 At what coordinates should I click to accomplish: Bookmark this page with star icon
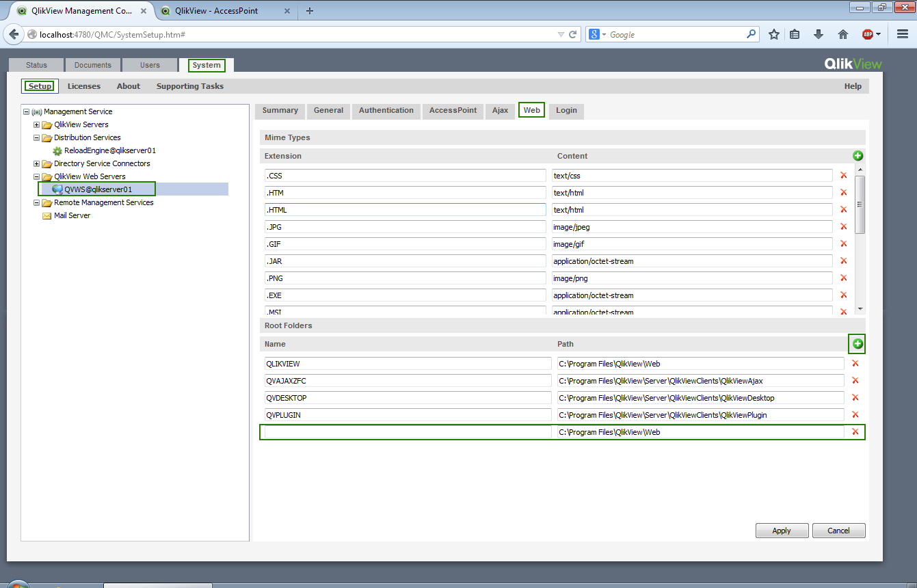tap(774, 34)
